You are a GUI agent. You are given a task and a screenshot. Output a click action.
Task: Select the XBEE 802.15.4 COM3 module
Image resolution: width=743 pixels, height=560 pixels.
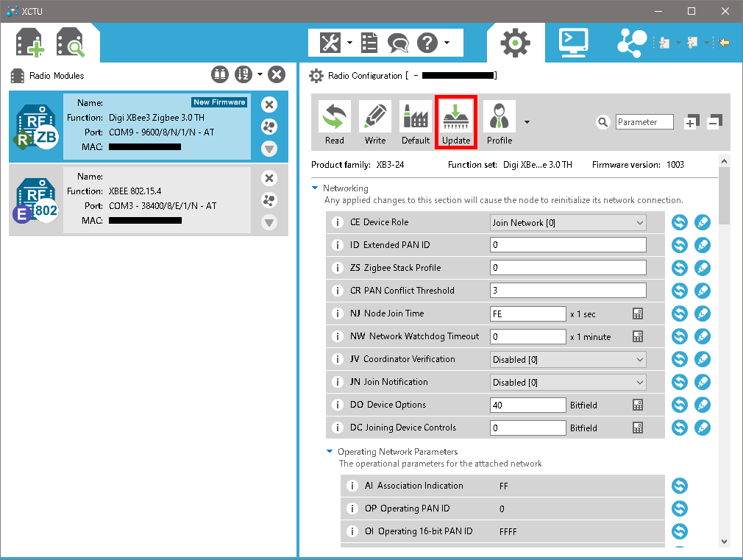(x=149, y=199)
